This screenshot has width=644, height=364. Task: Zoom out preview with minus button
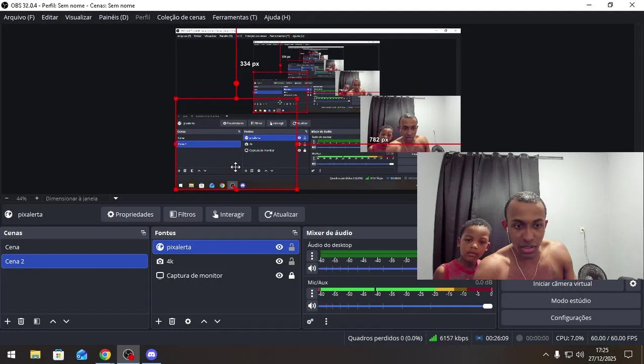coord(7,198)
